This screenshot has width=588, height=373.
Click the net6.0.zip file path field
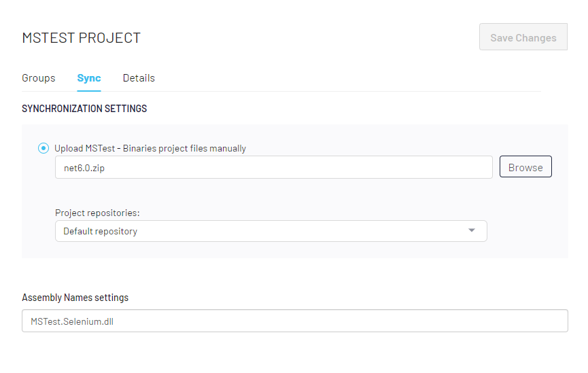(273, 167)
